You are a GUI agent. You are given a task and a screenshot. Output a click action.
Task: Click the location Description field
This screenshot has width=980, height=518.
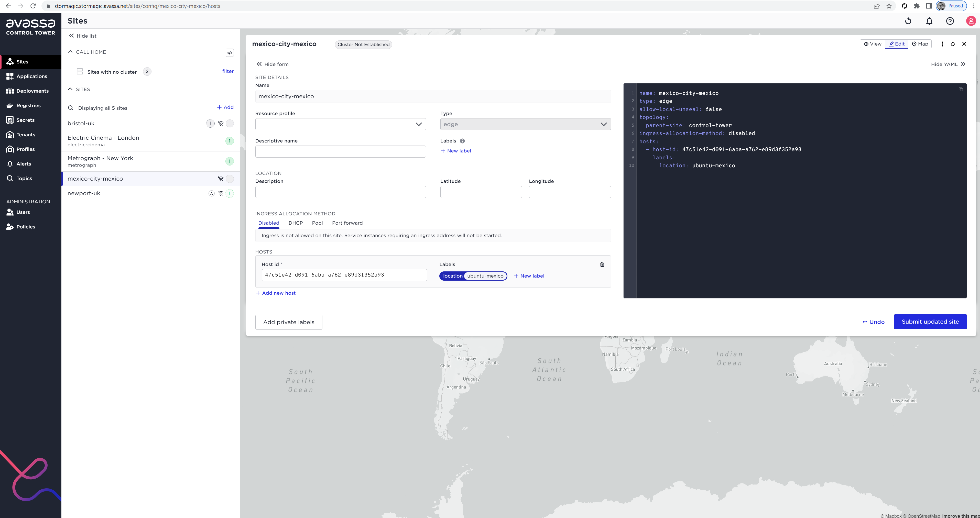coord(341,192)
